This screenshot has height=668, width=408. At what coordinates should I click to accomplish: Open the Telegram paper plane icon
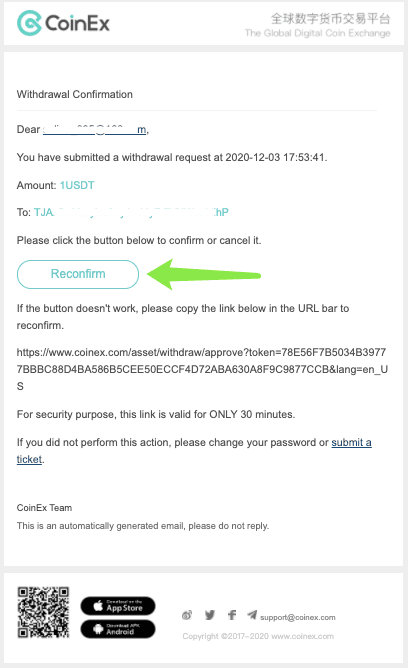[x=252, y=615]
